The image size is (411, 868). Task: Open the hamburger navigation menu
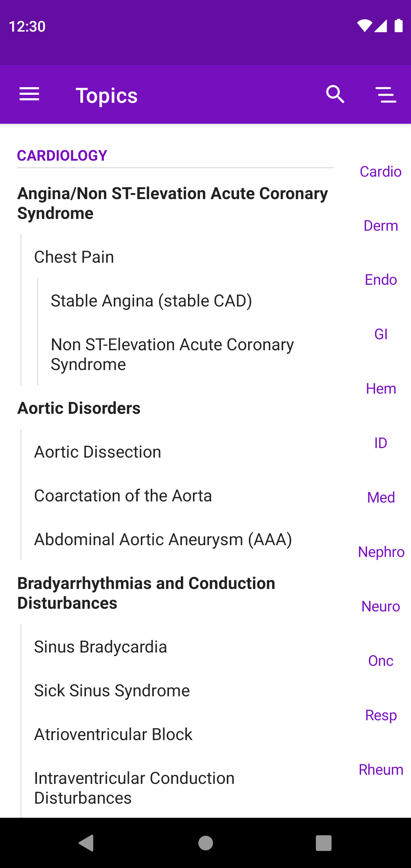tap(29, 94)
